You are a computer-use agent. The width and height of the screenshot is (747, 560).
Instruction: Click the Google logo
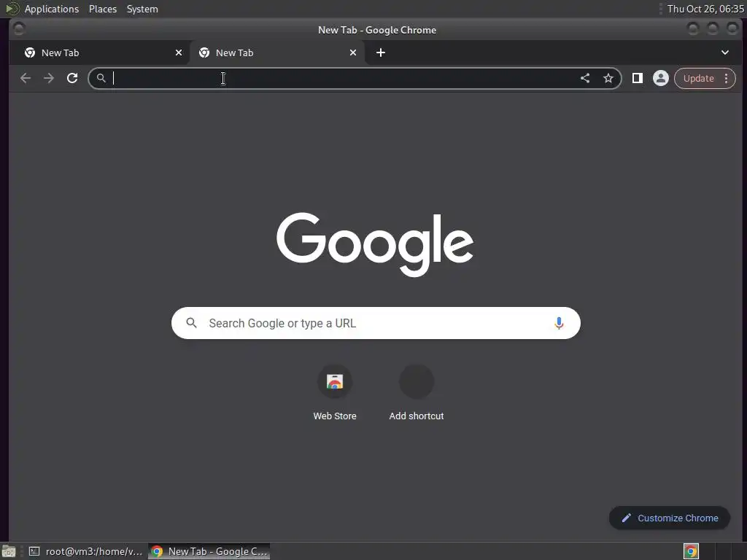(375, 244)
